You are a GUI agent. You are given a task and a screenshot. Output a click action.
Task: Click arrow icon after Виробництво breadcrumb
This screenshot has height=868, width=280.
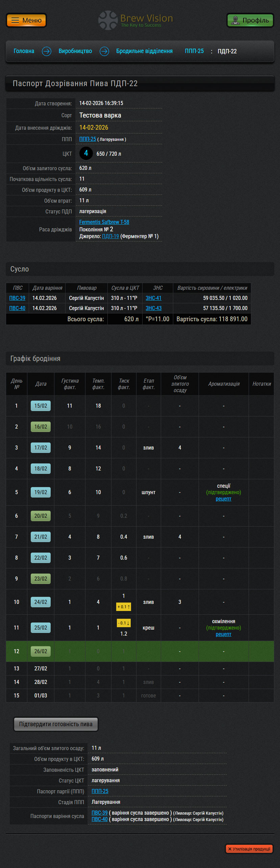pos(104,51)
